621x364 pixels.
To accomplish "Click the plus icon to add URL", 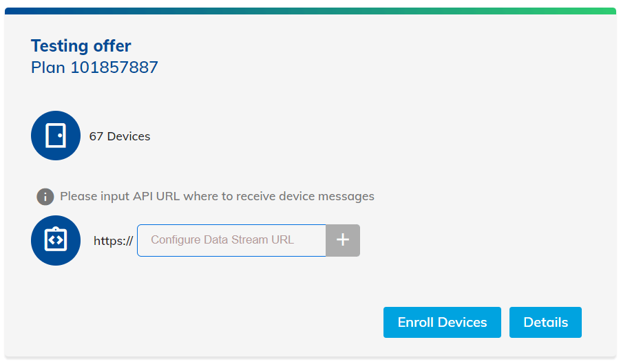I will click(343, 240).
